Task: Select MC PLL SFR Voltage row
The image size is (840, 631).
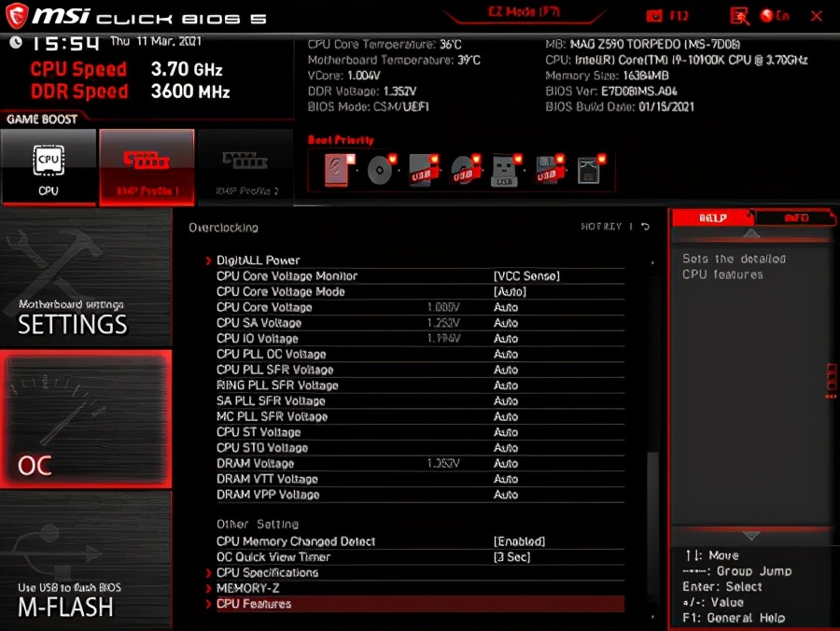Action: (421, 416)
